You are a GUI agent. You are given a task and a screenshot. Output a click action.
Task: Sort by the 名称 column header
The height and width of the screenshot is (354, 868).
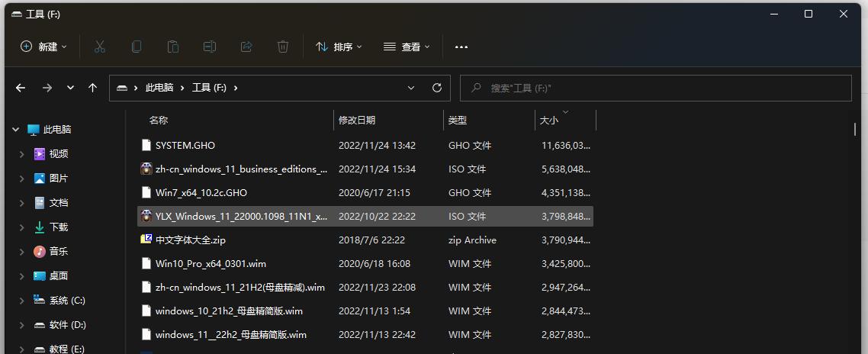(159, 120)
